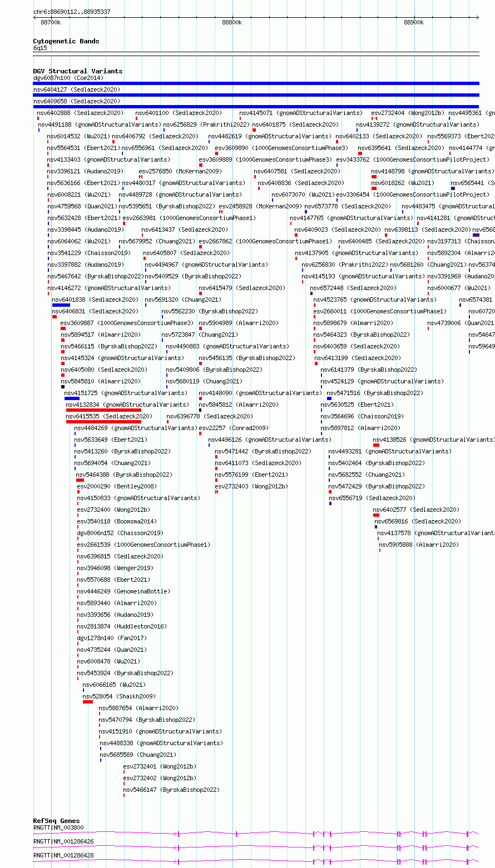Click the esv2660011 (1000GenomesConsortiumPhase1) label
The width and height of the screenshot is (495, 868).
pos(380,311)
